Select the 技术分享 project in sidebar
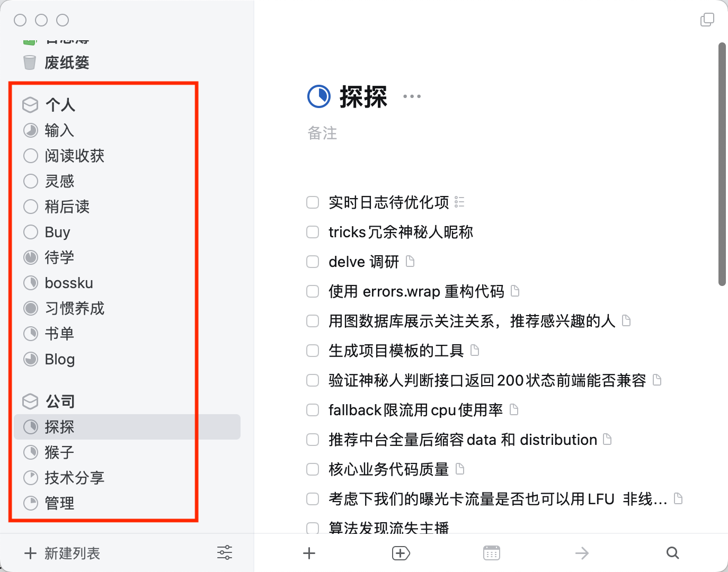This screenshot has width=728, height=572. [x=74, y=478]
